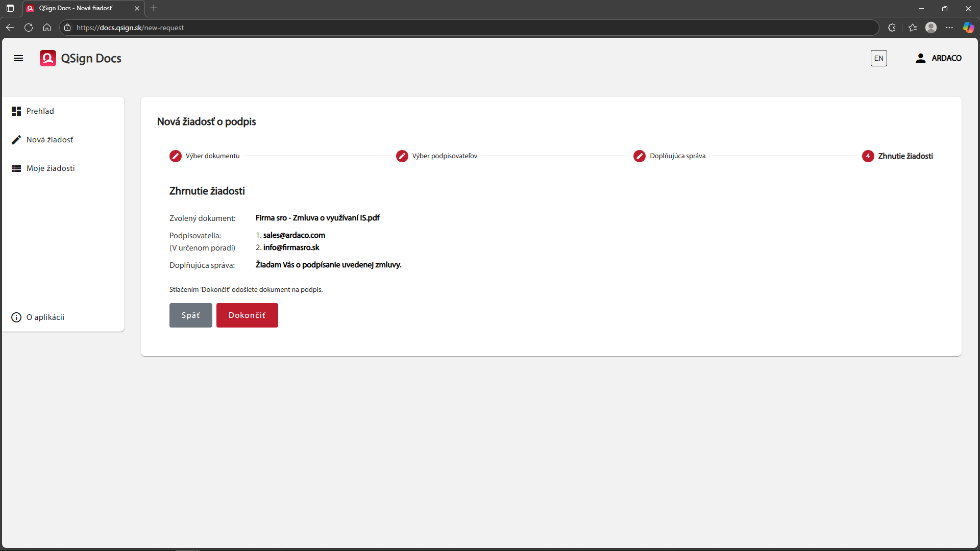Open Moje žiadosti menu item

pos(51,168)
